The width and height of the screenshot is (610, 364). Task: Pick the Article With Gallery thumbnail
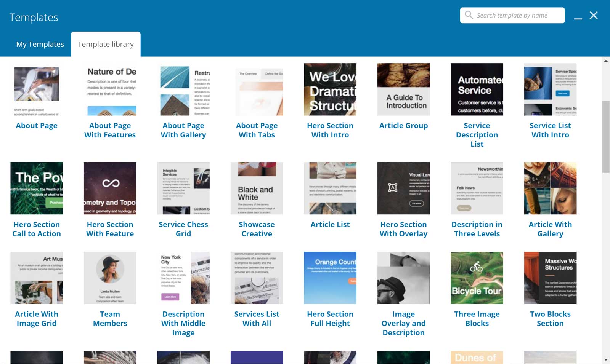(551, 188)
